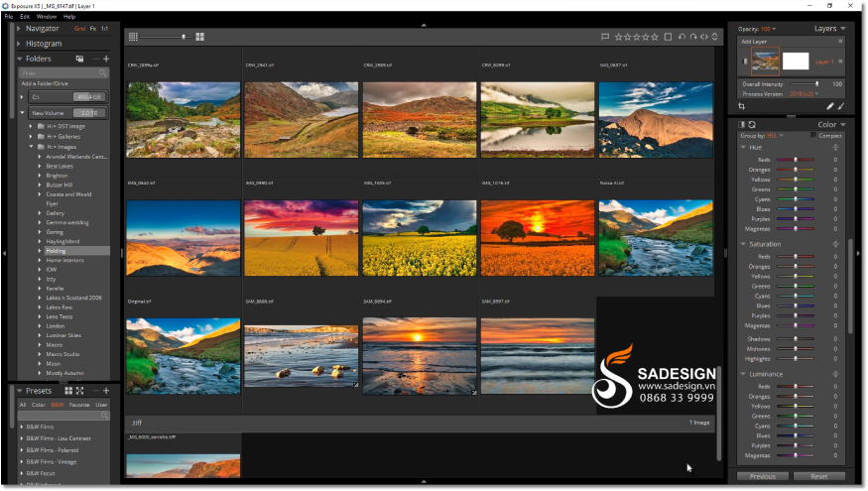Set rating using the fifth star

(x=655, y=37)
